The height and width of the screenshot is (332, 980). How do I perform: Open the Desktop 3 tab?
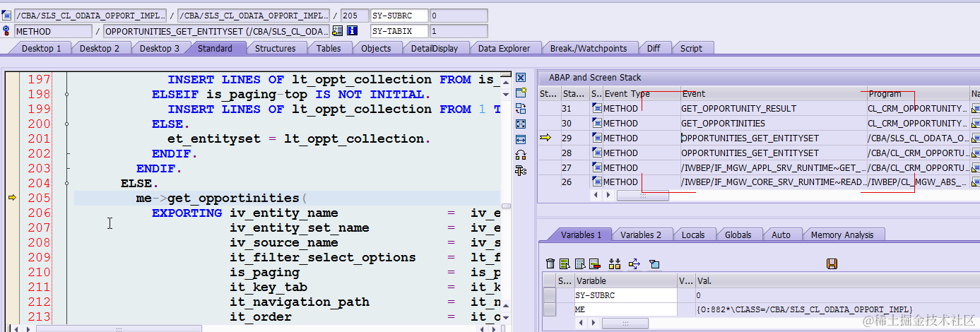pos(159,48)
